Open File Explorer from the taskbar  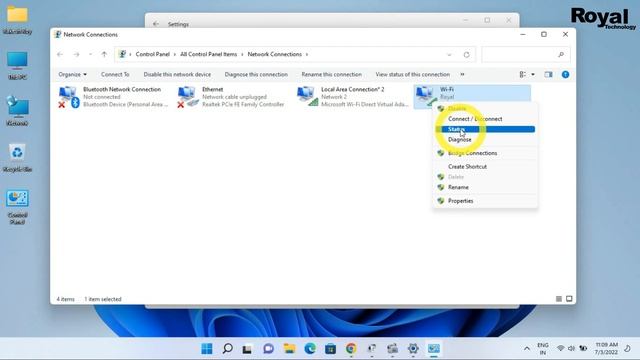click(289, 349)
